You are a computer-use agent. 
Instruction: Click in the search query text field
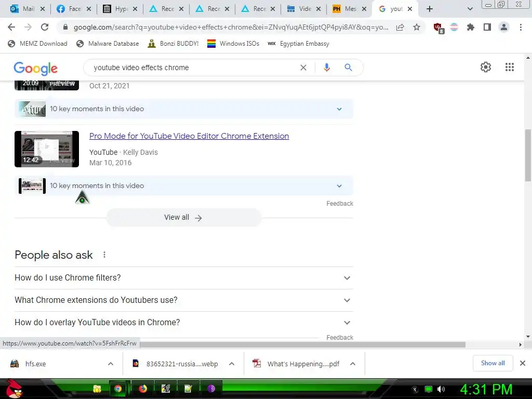coord(193,68)
